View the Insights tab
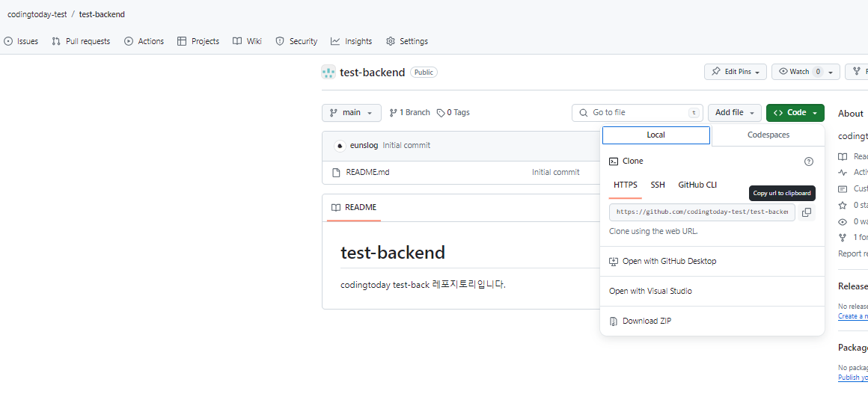This screenshot has width=868, height=400. point(351,41)
